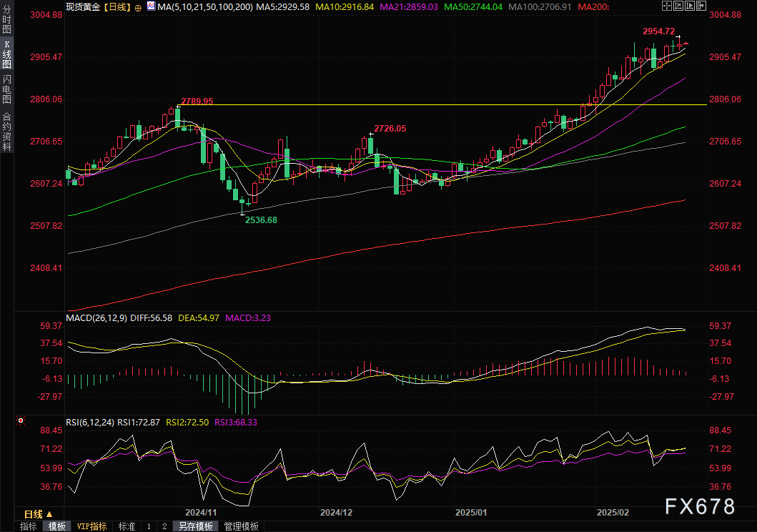The image size is (757, 532).
Task: Select the 模板 tab at the bottom
Action: point(57,526)
